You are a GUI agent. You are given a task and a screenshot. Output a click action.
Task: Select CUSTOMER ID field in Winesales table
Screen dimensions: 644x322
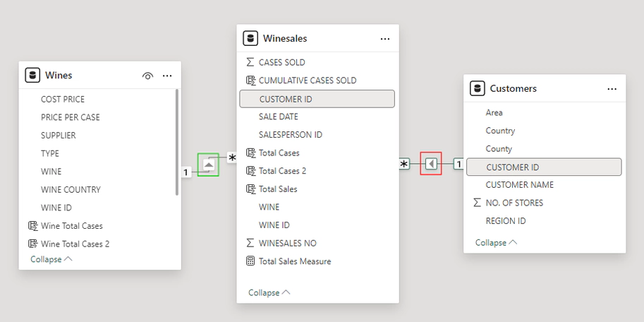317,99
